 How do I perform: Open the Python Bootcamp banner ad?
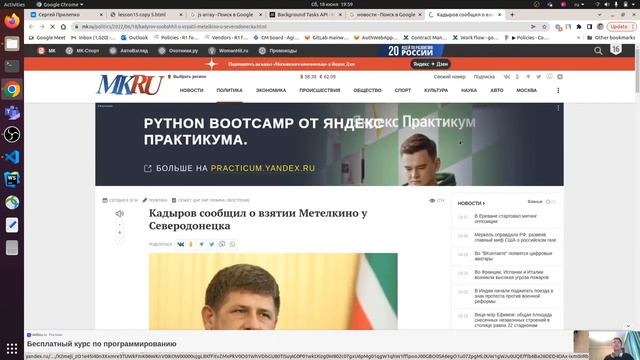tap(329, 144)
